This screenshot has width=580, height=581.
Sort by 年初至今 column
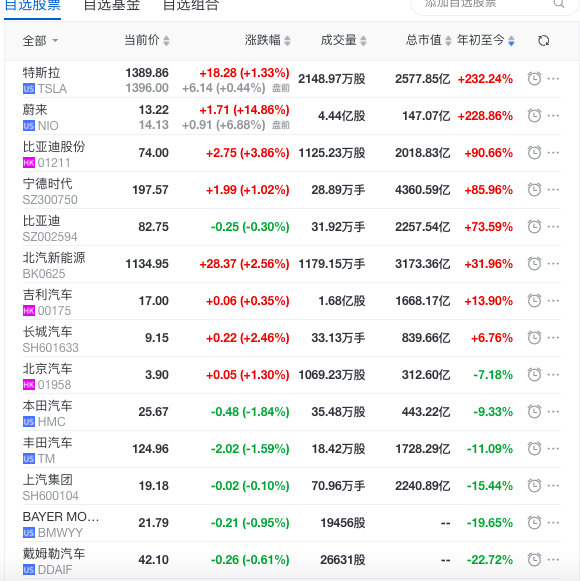click(x=485, y=40)
